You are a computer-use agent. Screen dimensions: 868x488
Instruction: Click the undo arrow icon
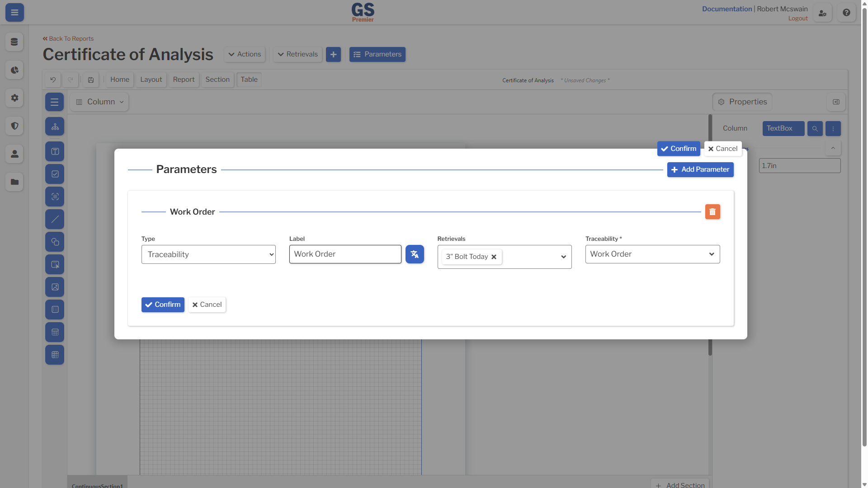(x=53, y=80)
